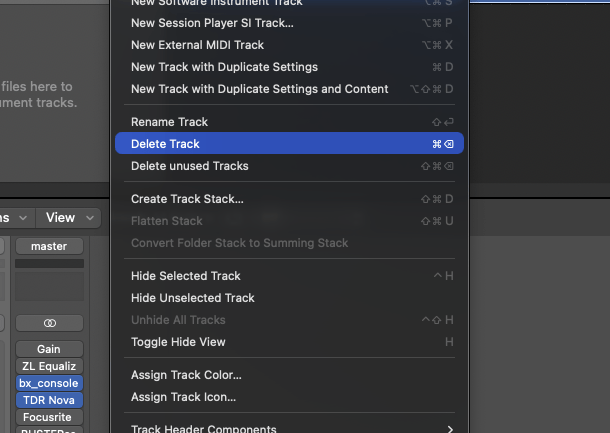The width and height of the screenshot is (610, 433).
Task: Choose Hide Unselected Track
Action: click(289, 298)
